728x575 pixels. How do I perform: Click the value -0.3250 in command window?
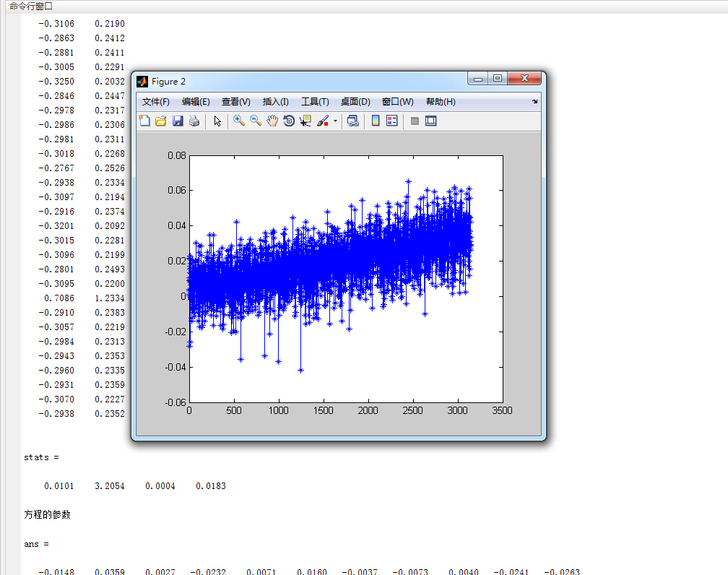(56, 82)
